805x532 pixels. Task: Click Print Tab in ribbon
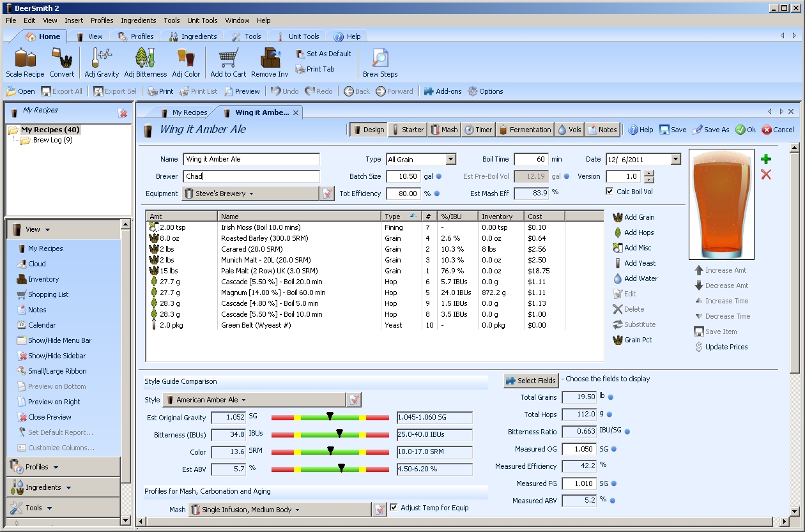point(315,69)
